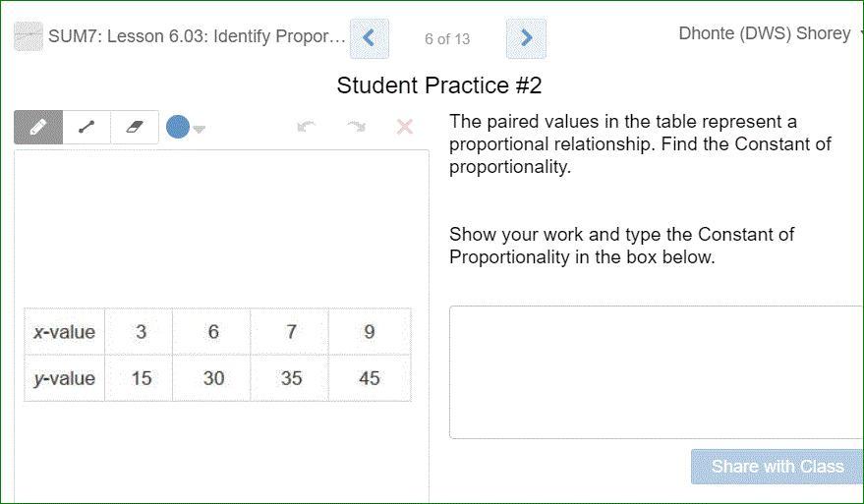Select the eraser tool
This screenshot has width=864, height=504.
135,127
